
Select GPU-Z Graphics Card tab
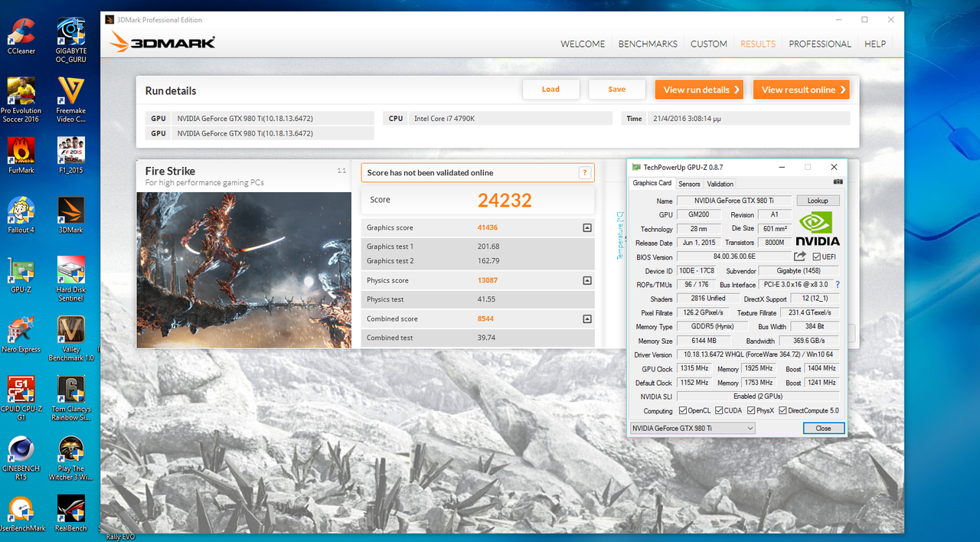652,183
